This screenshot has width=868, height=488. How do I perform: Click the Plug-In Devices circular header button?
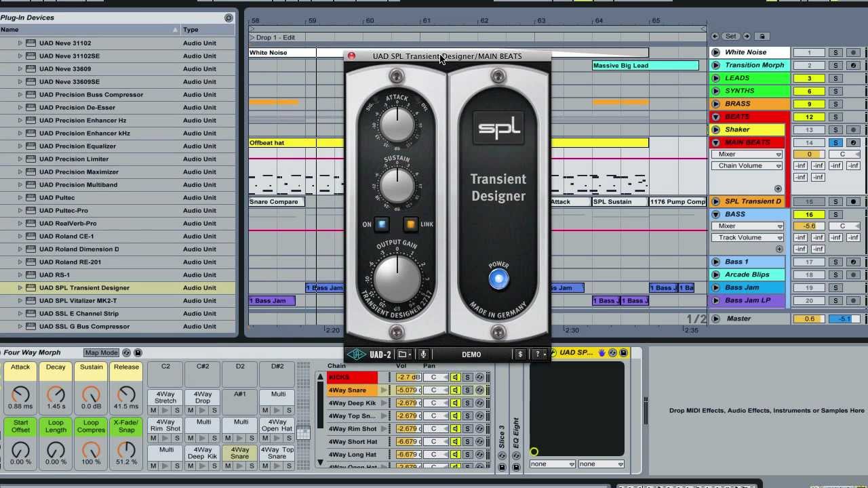(x=229, y=18)
